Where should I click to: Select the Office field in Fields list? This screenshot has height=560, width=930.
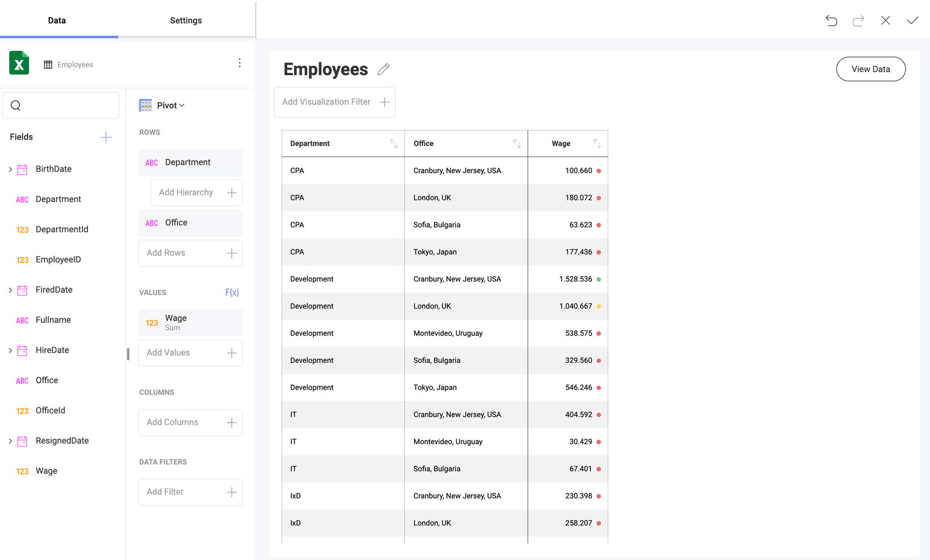tap(47, 381)
